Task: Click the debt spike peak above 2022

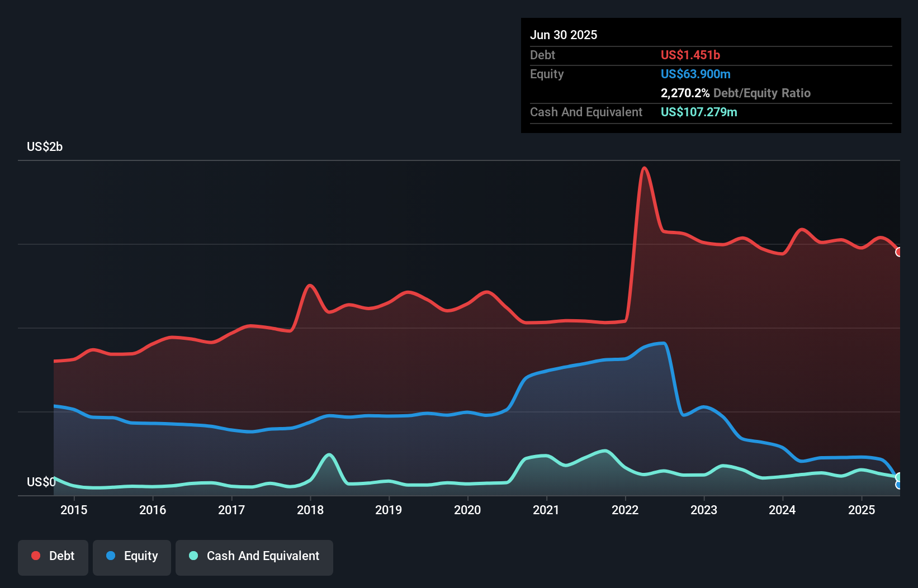Action: click(x=645, y=168)
